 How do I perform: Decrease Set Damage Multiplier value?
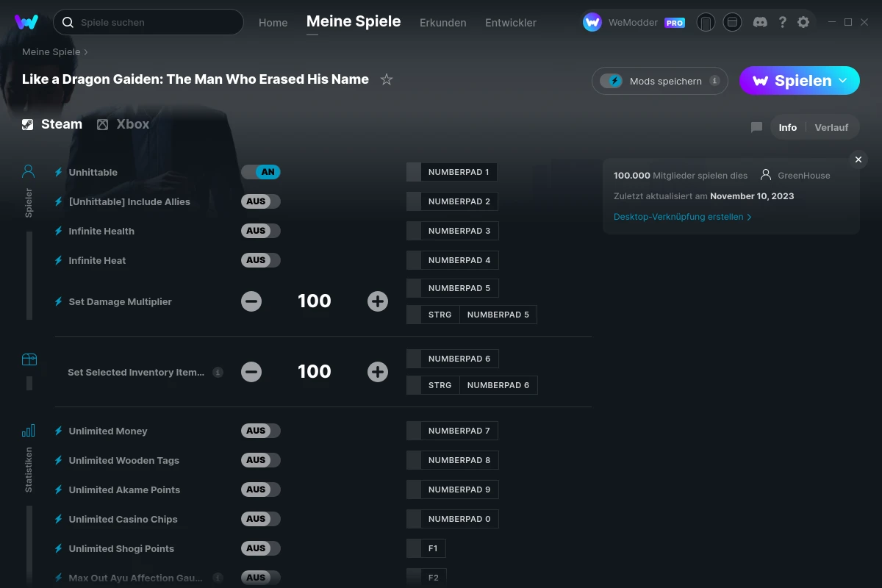pyautogui.click(x=251, y=301)
